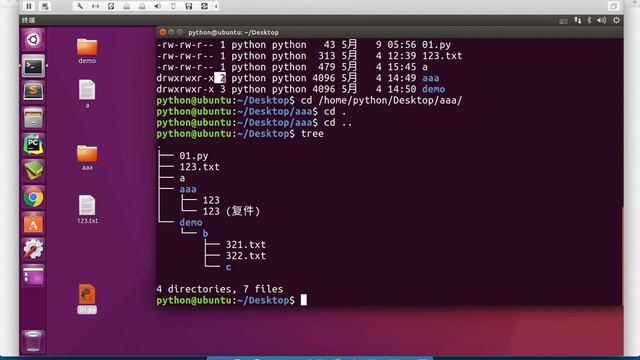Click the snapshot icon beside the pause button
The height and width of the screenshot is (360, 640).
pyautogui.click(x=45, y=6)
